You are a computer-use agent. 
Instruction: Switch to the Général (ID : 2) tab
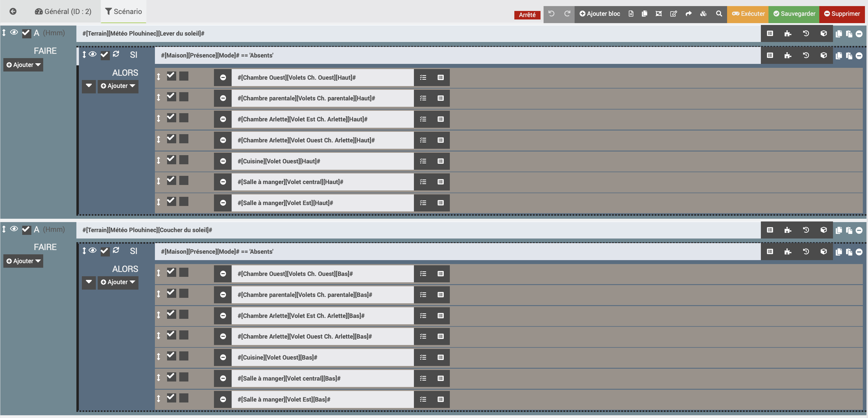pos(63,12)
